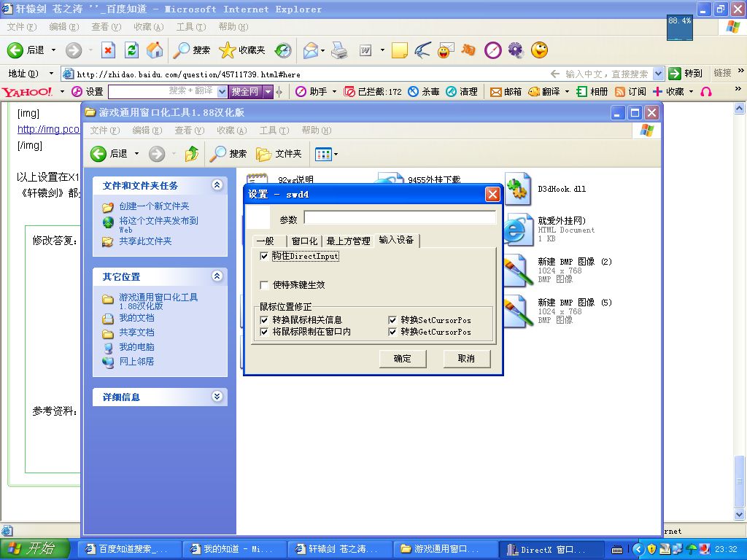Click the IE Stop icon
Screen dimensions: 747x560
(x=108, y=50)
